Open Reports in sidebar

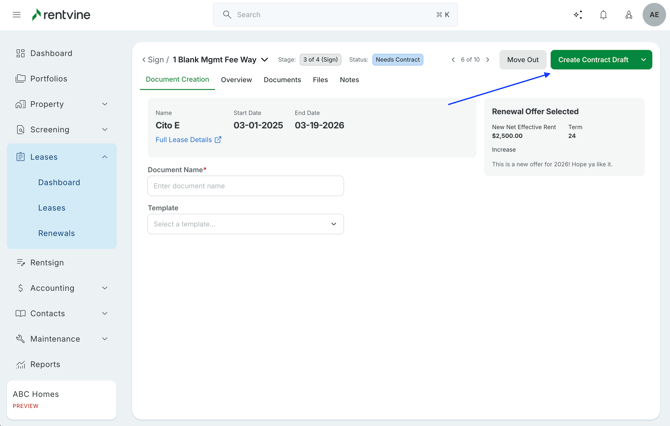pos(45,364)
